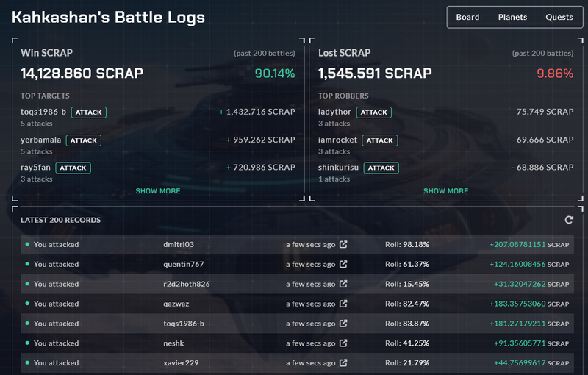Go to the Planets tab
The image size is (588, 375).
click(x=512, y=17)
